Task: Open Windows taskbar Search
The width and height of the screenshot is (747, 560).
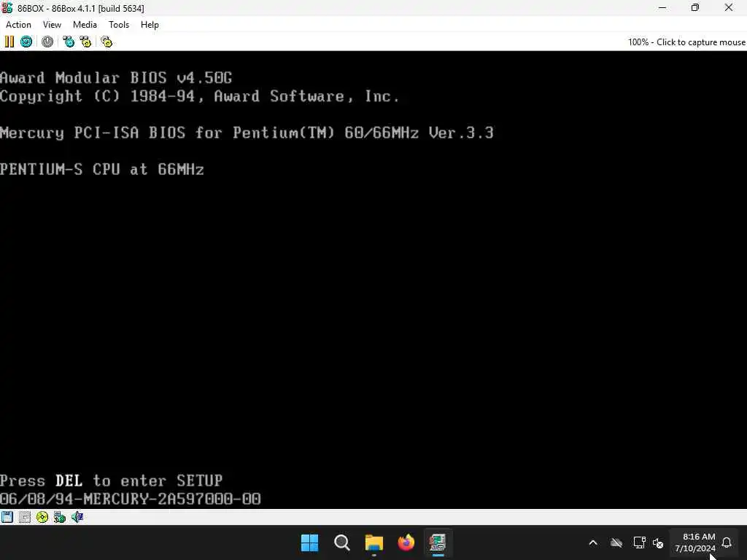Action: (342, 542)
